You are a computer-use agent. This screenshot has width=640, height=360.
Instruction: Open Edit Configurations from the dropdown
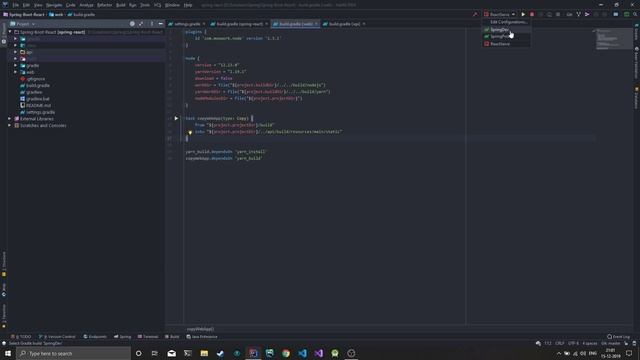click(508, 22)
